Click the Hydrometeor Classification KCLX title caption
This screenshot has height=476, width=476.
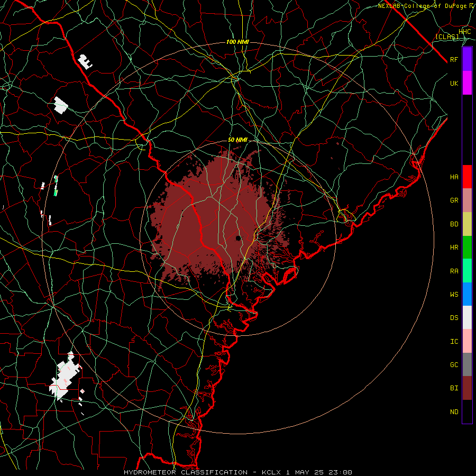(238, 472)
